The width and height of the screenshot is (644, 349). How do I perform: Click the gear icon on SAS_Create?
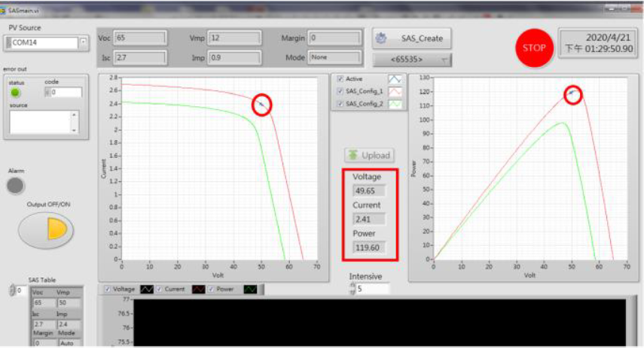[x=382, y=38]
